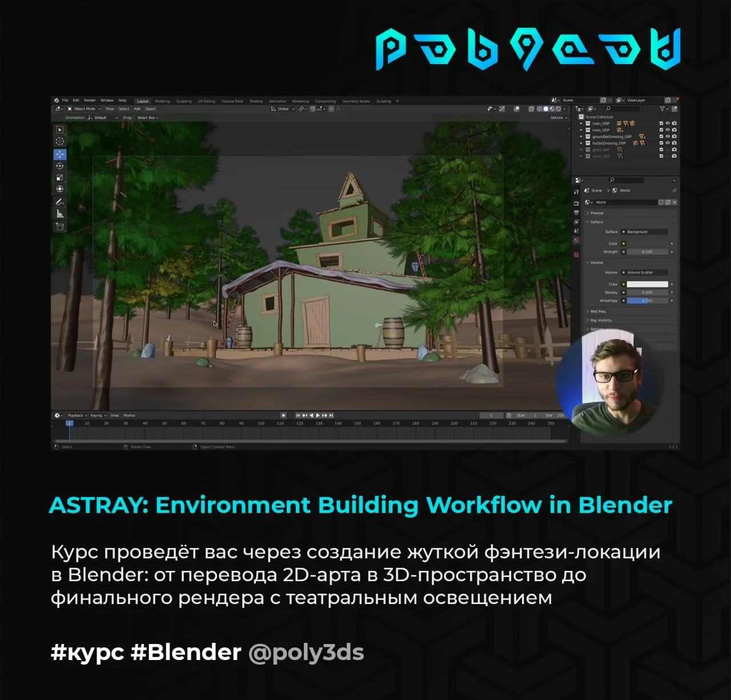Select the Annotate tool in the left toolbar

60,202
